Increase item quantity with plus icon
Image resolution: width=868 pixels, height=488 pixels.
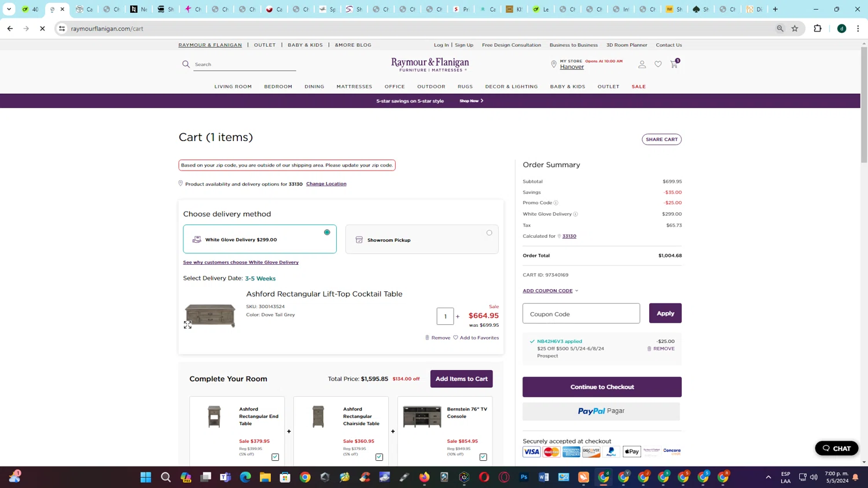coord(458,316)
